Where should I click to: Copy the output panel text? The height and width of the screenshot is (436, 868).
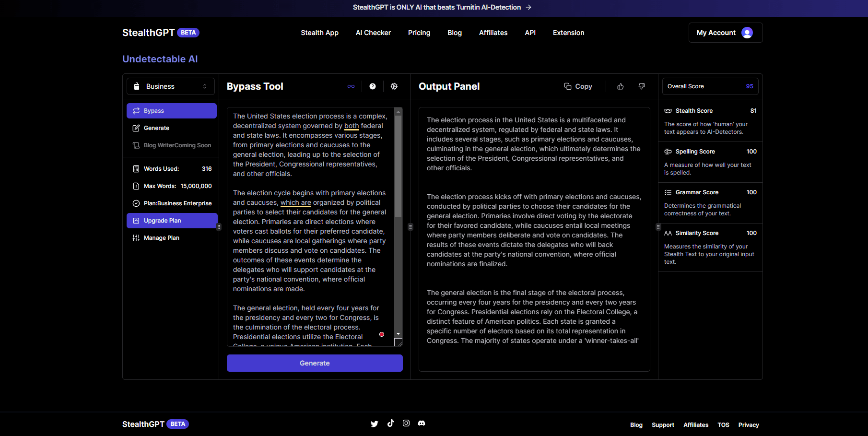tap(578, 86)
